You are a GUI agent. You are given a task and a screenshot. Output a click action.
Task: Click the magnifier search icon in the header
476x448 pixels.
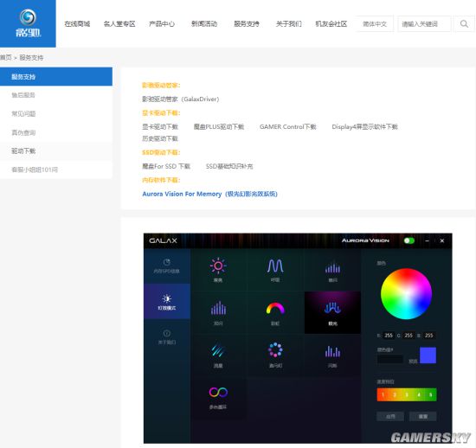(464, 24)
